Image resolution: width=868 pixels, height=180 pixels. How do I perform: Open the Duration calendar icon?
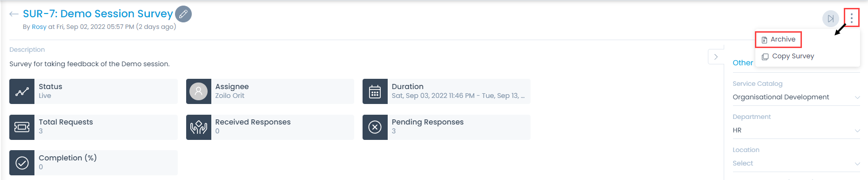point(375,91)
